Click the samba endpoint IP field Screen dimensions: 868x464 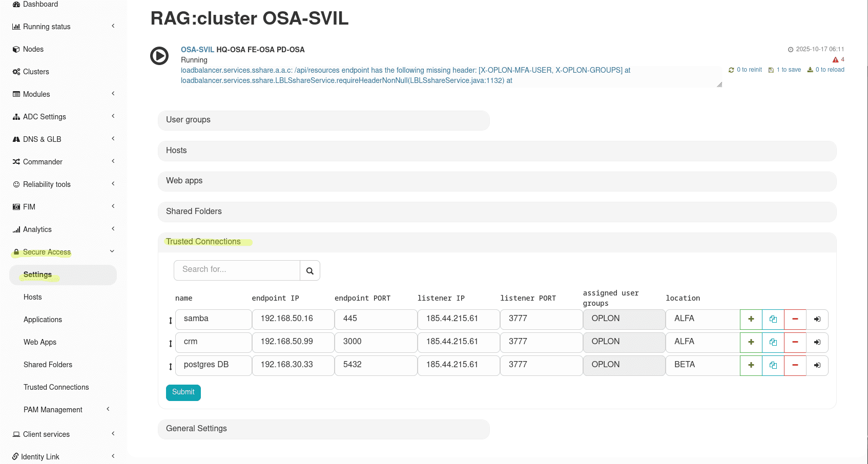pyautogui.click(x=293, y=319)
